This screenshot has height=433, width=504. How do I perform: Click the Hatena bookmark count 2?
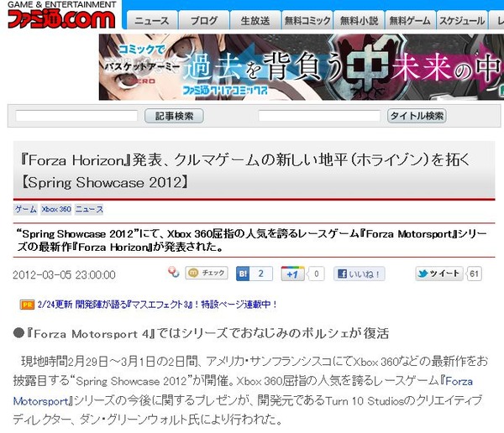[261, 274]
